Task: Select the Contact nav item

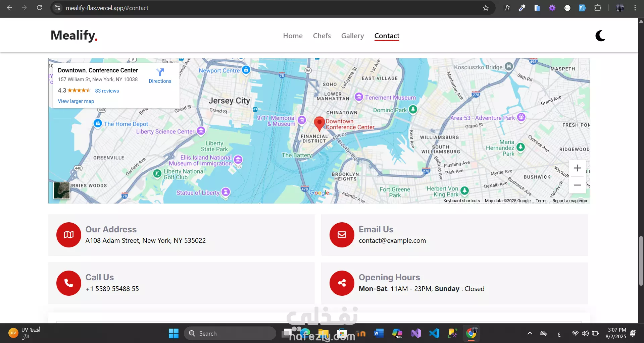Action: (387, 36)
